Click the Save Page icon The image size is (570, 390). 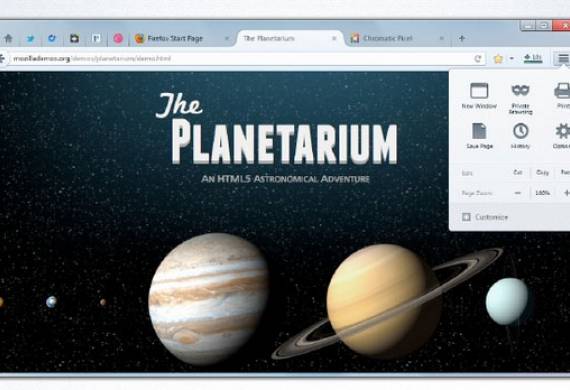pos(479,131)
